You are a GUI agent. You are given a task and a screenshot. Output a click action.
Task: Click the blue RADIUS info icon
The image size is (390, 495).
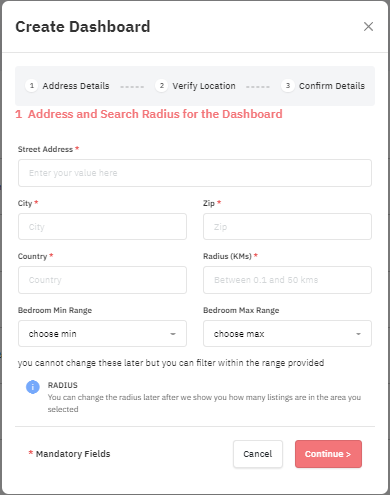33,387
